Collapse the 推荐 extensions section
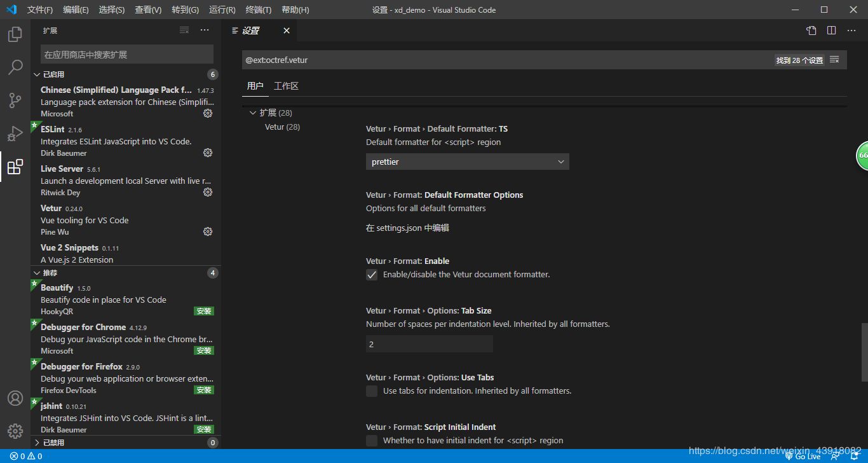868x463 pixels. (x=126, y=273)
